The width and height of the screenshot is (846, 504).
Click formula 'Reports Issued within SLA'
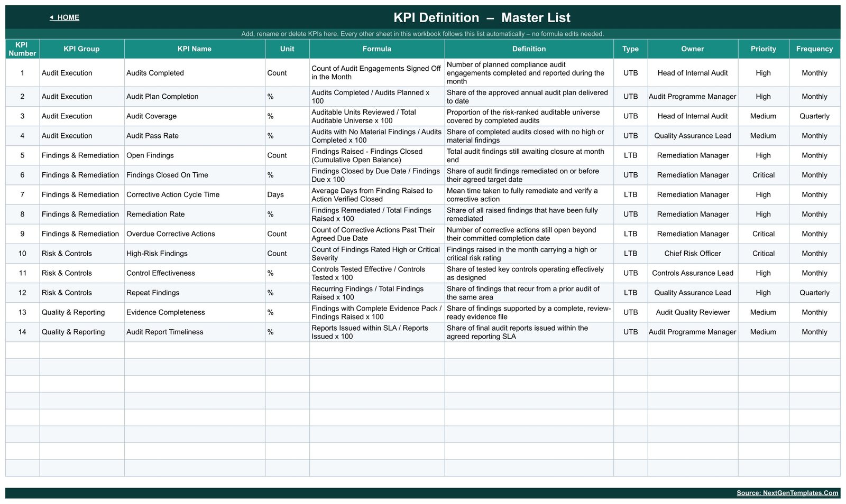(x=377, y=332)
